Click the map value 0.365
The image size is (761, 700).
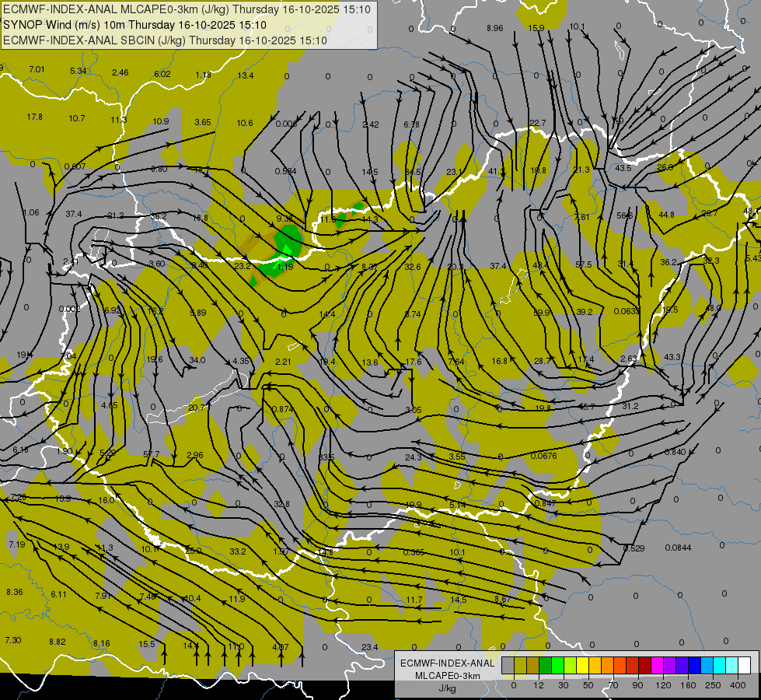tap(414, 552)
